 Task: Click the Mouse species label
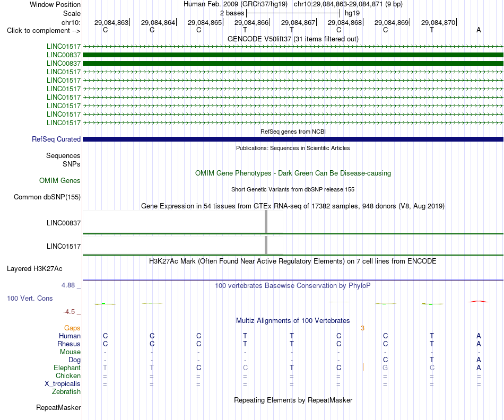pos(70,352)
